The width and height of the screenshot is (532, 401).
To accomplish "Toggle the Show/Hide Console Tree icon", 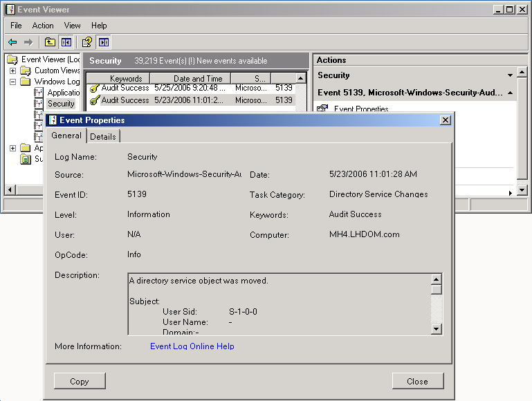I will tap(66, 42).
